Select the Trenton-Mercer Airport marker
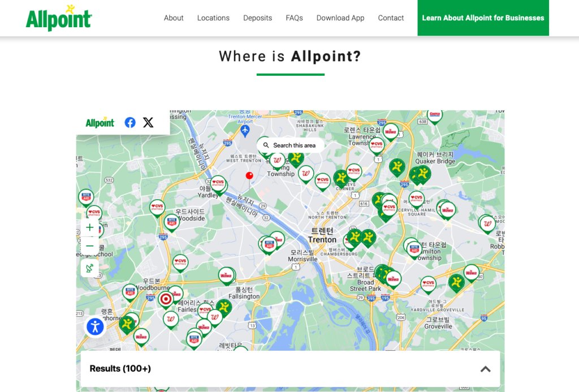Viewport: 579px width, 392px height. [x=245, y=130]
